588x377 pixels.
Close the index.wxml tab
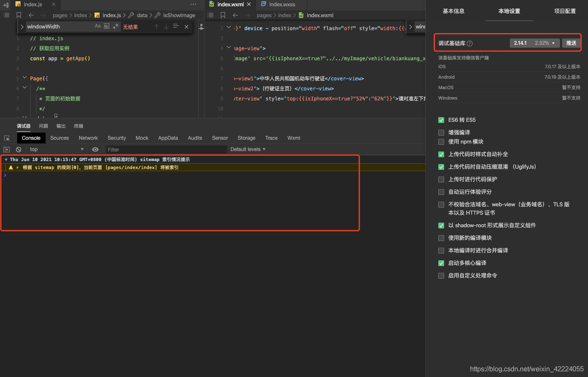(x=249, y=4)
